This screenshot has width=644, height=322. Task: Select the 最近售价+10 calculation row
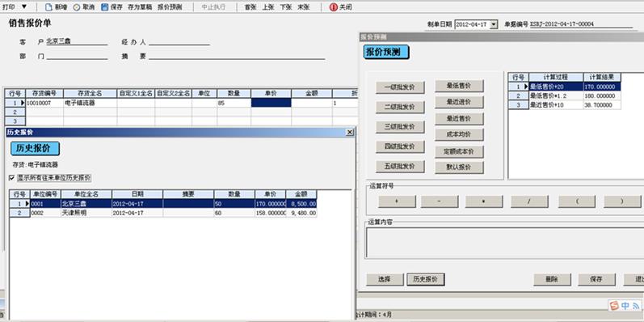[x=564, y=105]
